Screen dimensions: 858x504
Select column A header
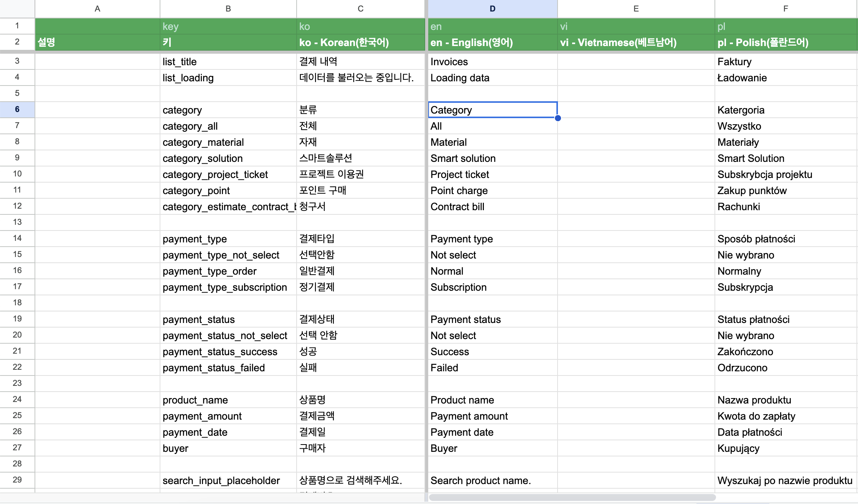pos(97,8)
